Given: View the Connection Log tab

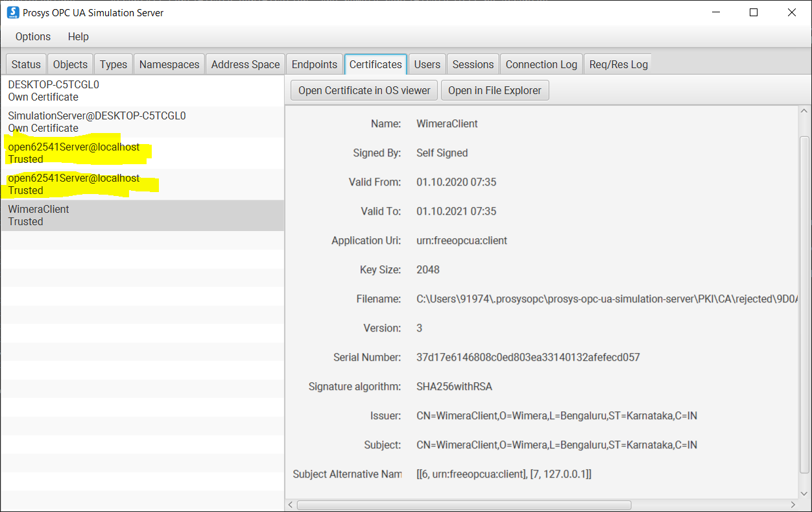Looking at the screenshot, I should (541, 64).
